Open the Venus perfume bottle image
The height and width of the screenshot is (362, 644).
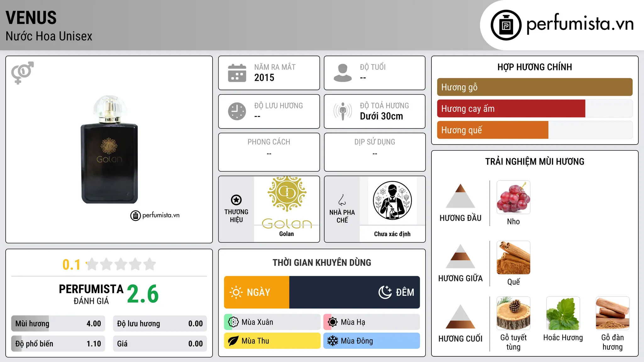109,150
